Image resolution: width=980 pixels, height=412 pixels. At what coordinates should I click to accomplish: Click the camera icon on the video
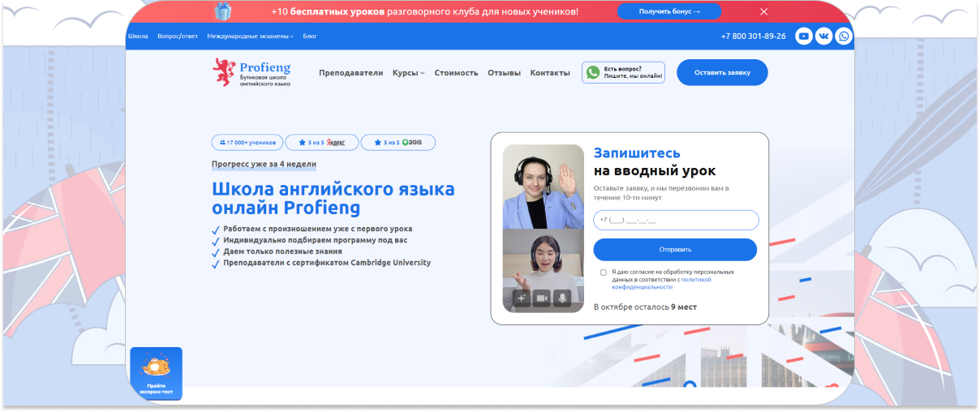(x=541, y=298)
